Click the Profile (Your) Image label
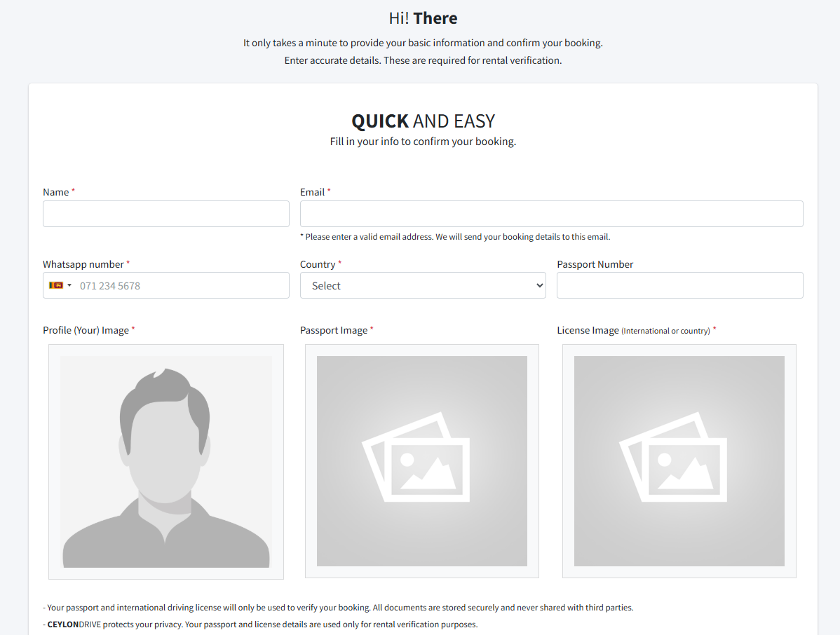840x635 pixels. coord(86,330)
